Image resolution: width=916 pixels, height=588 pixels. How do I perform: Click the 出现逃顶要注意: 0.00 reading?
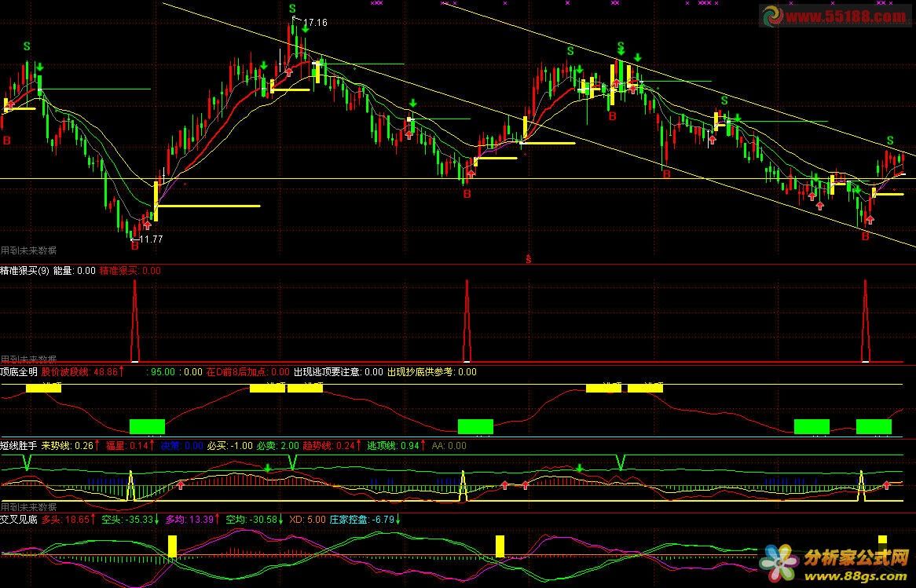pyautogui.click(x=339, y=372)
